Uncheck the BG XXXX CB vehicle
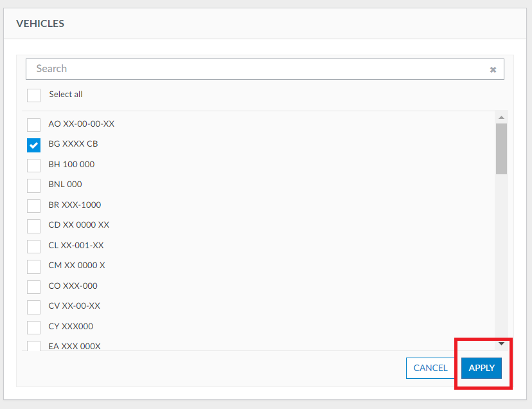 click(x=33, y=145)
